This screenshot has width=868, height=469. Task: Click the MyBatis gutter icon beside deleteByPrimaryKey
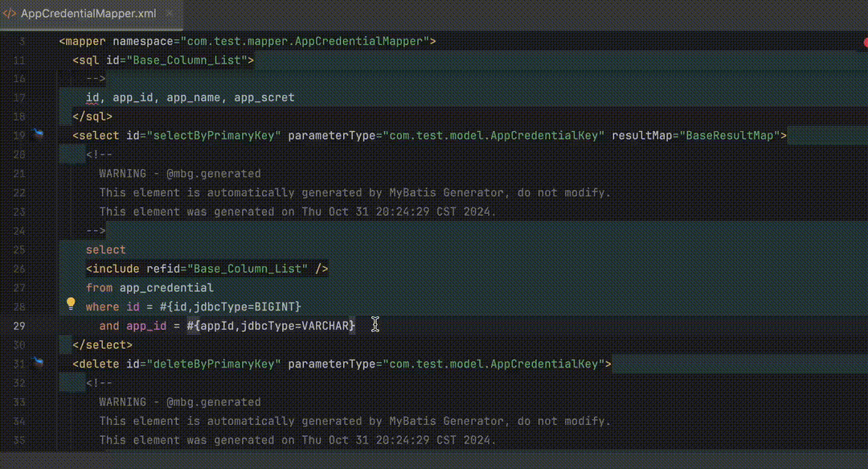(x=38, y=363)
